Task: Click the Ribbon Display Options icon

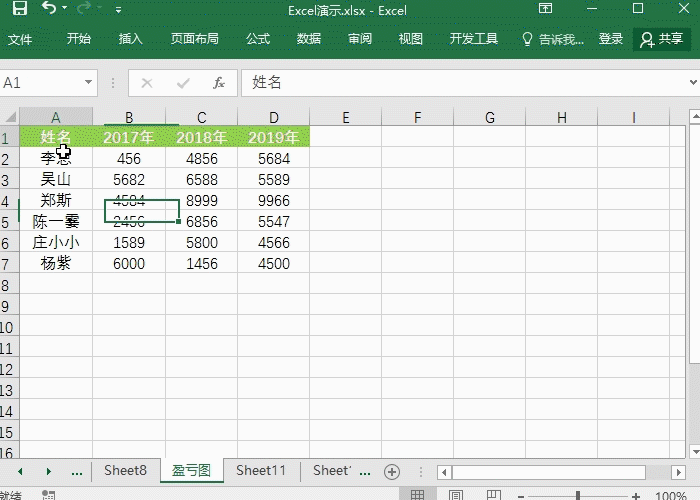Action: point(546,8)
